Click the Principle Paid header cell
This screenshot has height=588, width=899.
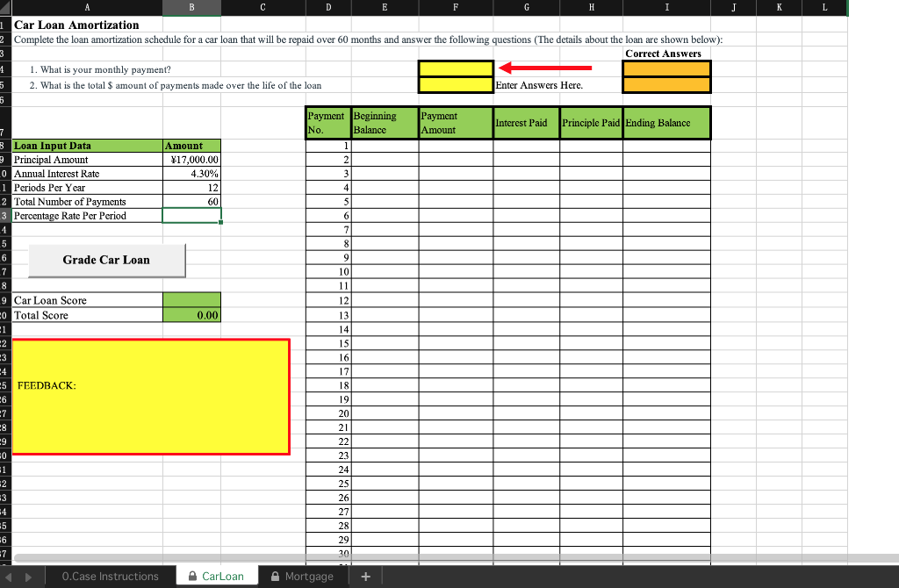[x=591, y=123]
